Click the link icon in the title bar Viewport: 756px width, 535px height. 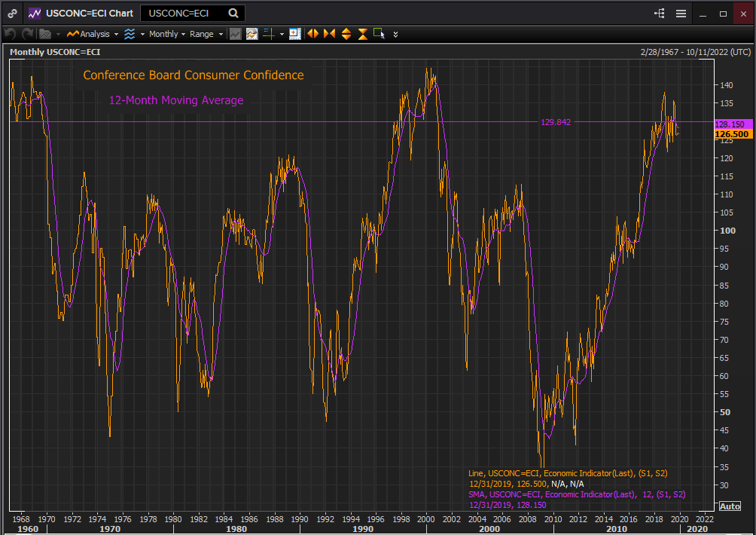tap(12, 13)
